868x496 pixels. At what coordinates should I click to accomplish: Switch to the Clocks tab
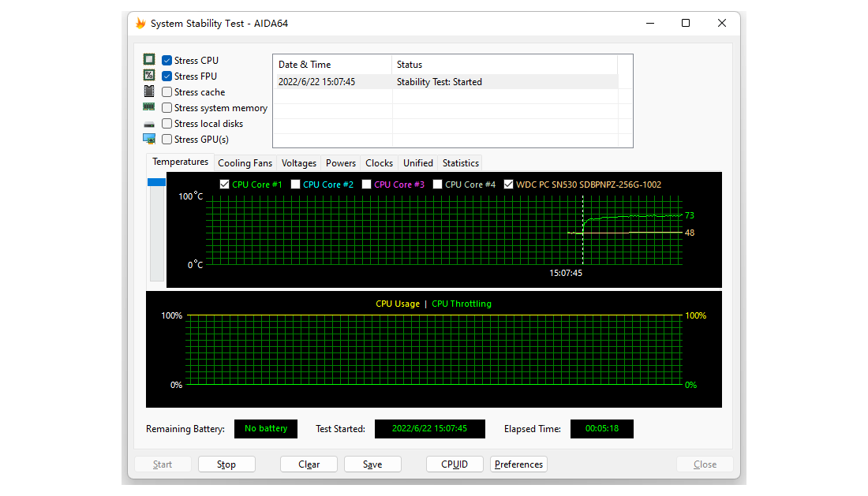(x=379, y=163)
